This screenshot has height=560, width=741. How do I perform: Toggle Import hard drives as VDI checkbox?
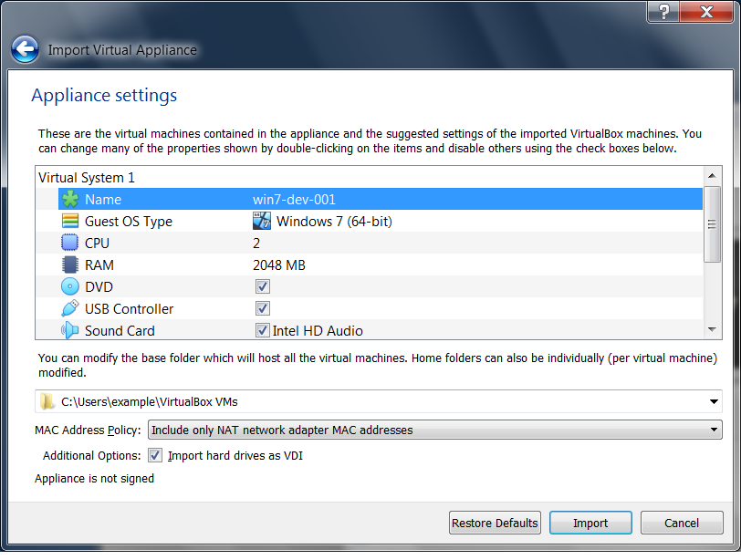click(155, 455)
